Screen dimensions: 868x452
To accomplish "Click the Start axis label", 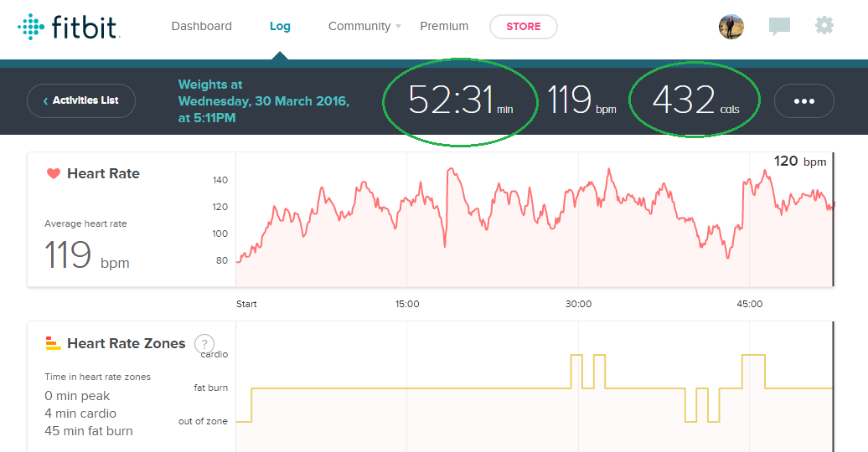I will point(246,304).
